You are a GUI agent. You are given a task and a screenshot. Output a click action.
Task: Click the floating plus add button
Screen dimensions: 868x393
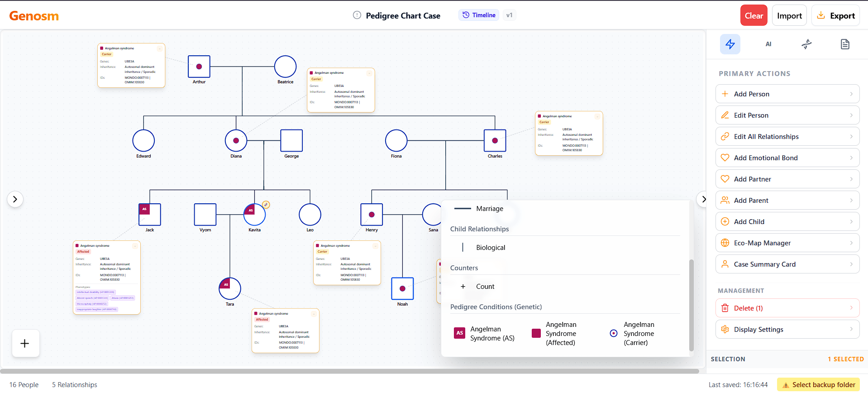[x=25, y=343]
